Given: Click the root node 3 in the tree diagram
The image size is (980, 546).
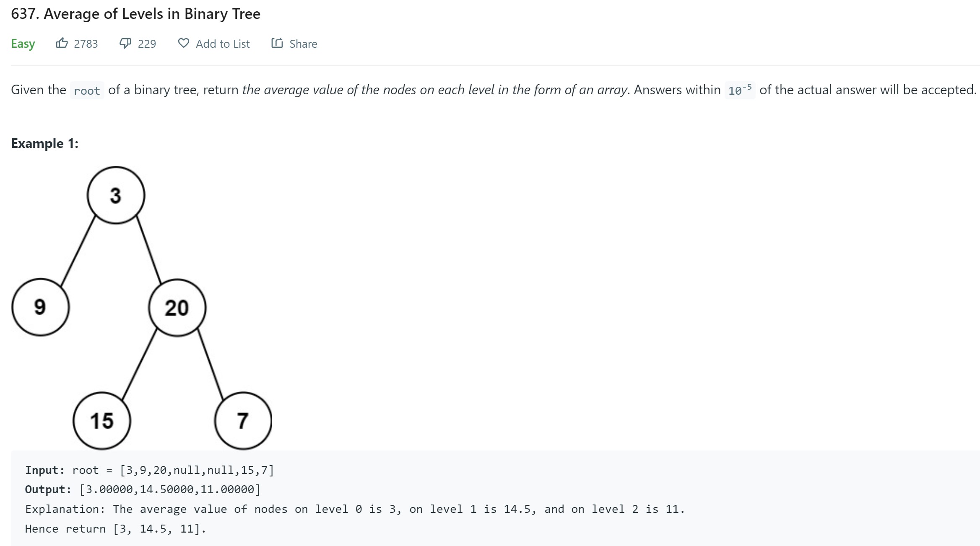Looking at the screenshot, I should pos(116,195).
